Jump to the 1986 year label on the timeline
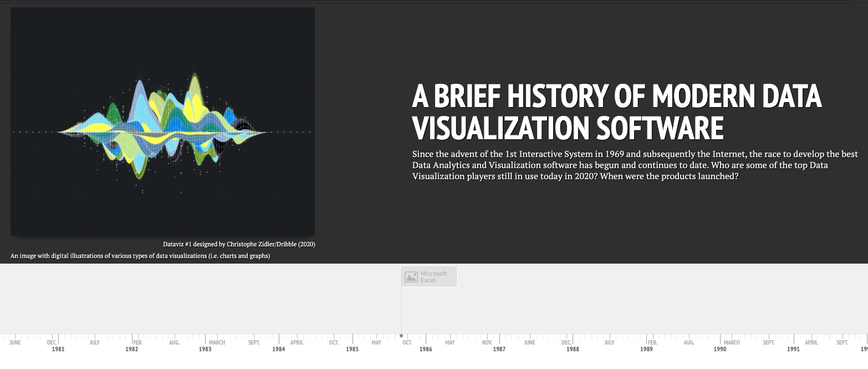The width and height of the screenshot is (868, 369). [x=426, y=348]
